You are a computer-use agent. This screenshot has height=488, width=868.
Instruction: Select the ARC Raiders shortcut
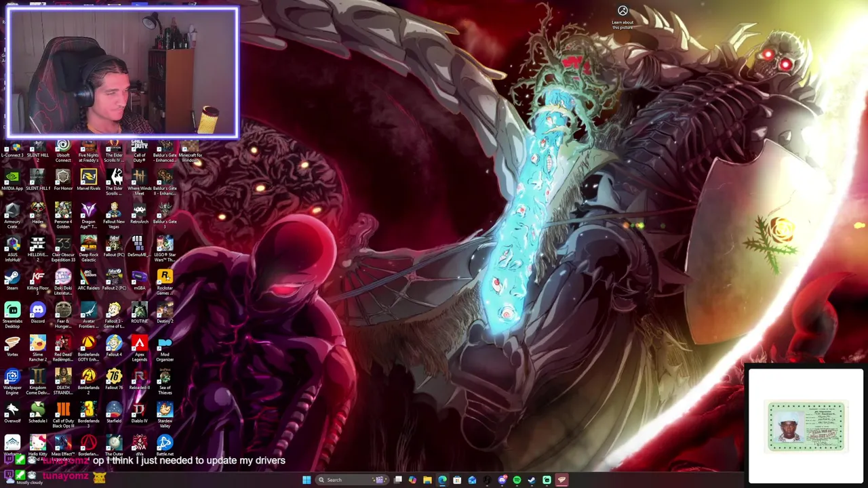[x=88, y=281]
